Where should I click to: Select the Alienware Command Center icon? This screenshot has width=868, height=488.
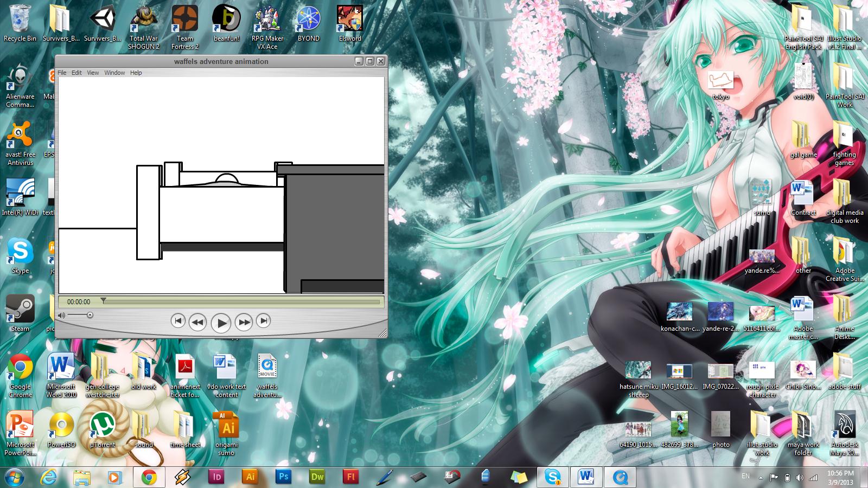click(x=20, y=85)
